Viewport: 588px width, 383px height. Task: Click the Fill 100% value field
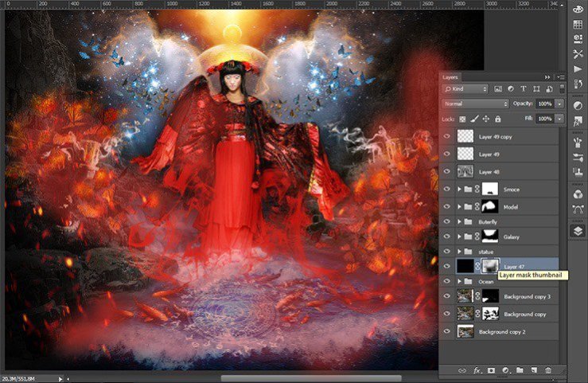[545, 119]
